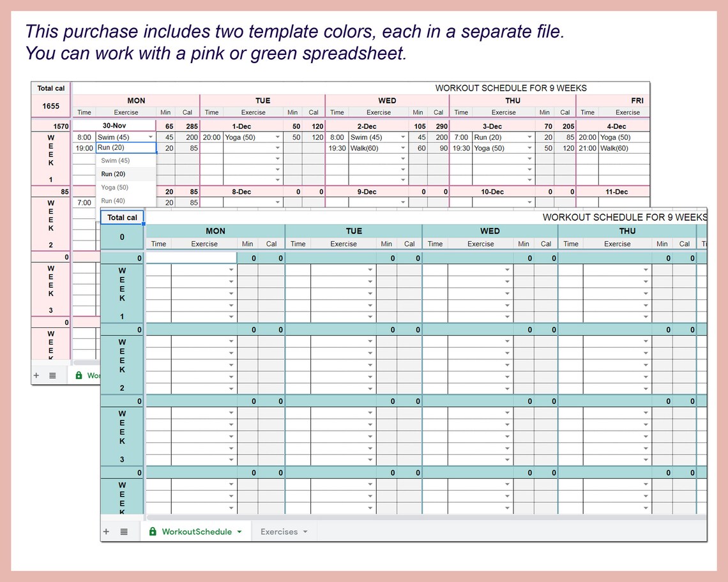728x582 pixels.
Task: Open the exercise dropdown beside Run (20) on THU
Action: pyautogui.click(x=529, y=137)
